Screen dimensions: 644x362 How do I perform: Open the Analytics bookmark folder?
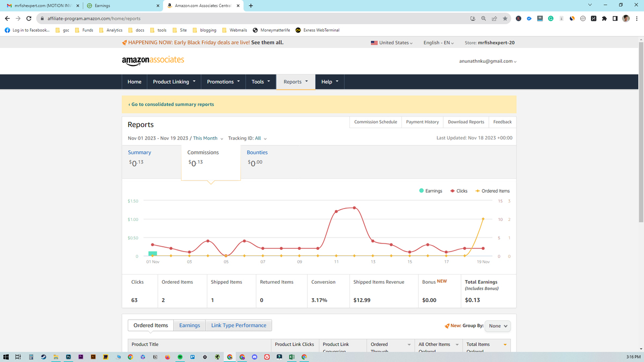click(111, 30)
